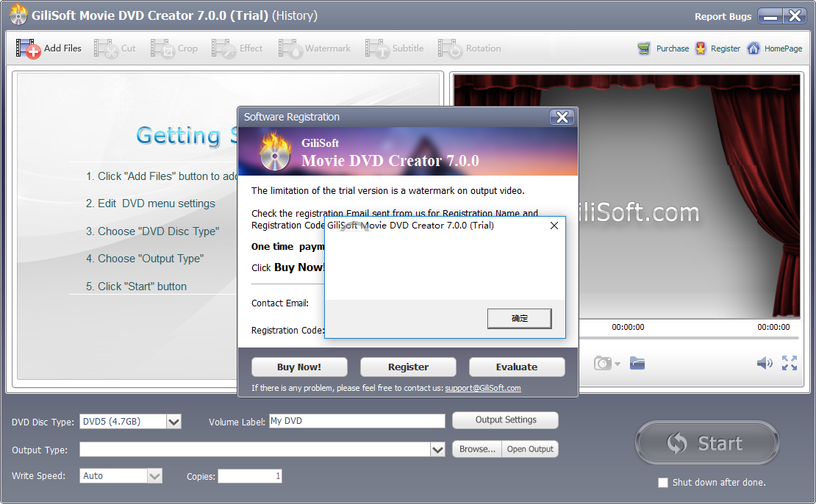Click the Browse... button
The image size is (816, 504).
click(477, 449)
